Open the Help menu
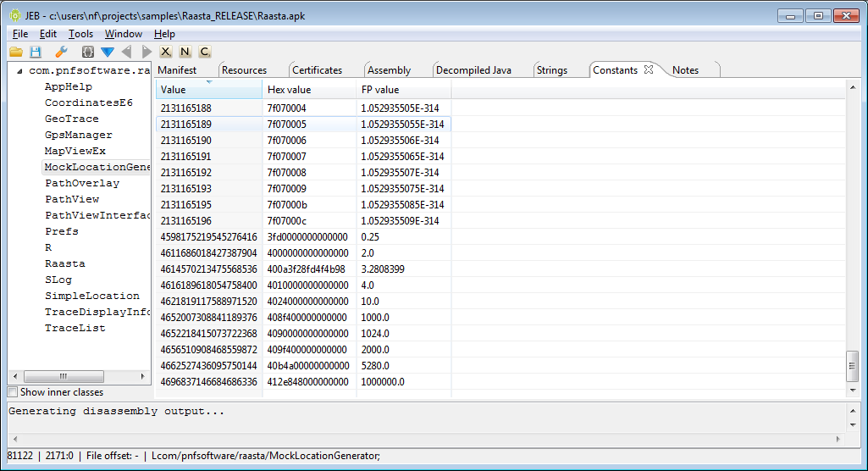 pos(164,34)
